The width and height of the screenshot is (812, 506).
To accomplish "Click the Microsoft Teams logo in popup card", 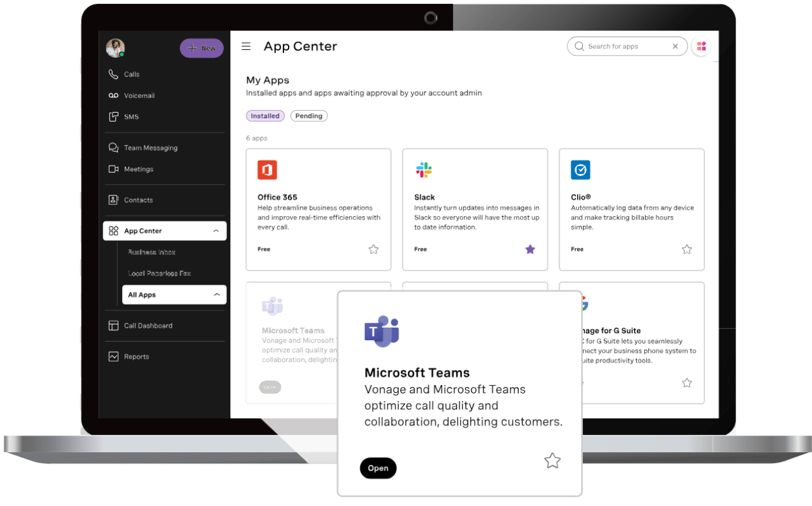I will [x=382, y=331].
